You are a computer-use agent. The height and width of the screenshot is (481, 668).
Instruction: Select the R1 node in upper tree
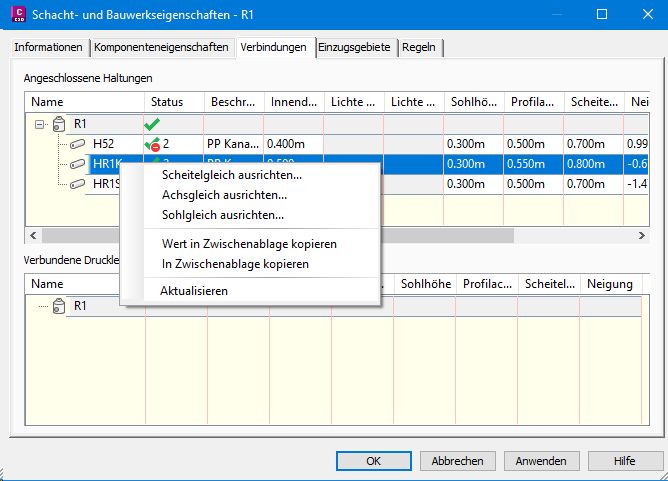[80, 124]
